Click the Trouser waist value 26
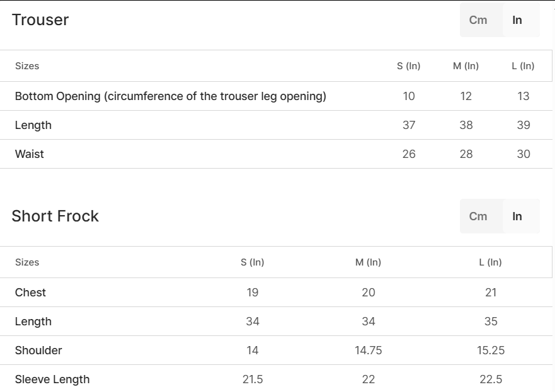 point(409,154)
